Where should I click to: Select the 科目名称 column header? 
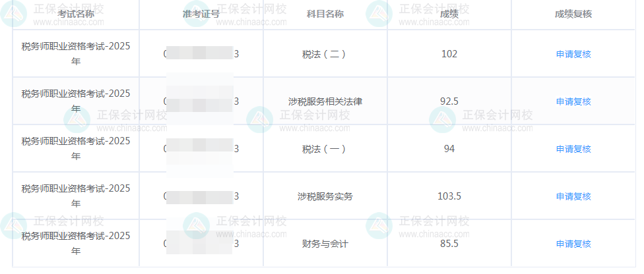coord(325,14)
